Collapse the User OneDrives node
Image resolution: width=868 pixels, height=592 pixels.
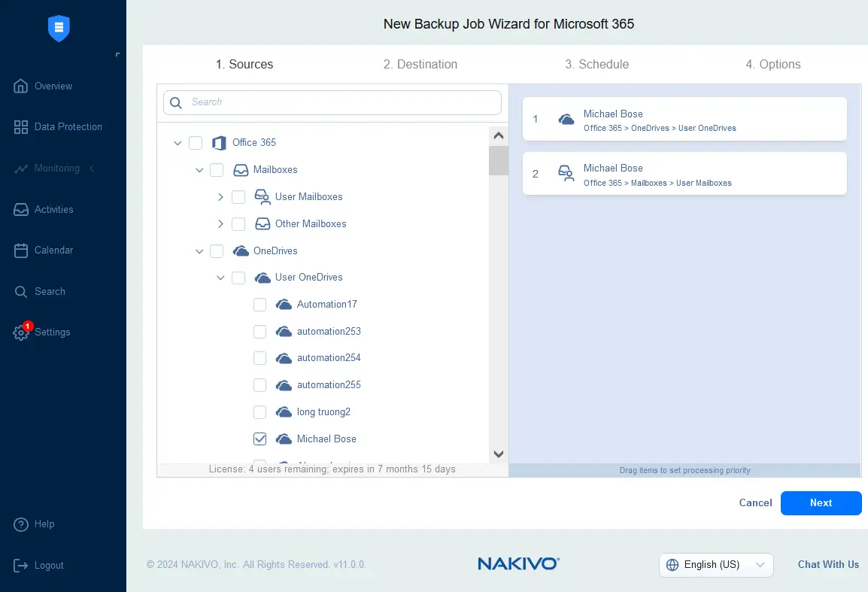220,278
